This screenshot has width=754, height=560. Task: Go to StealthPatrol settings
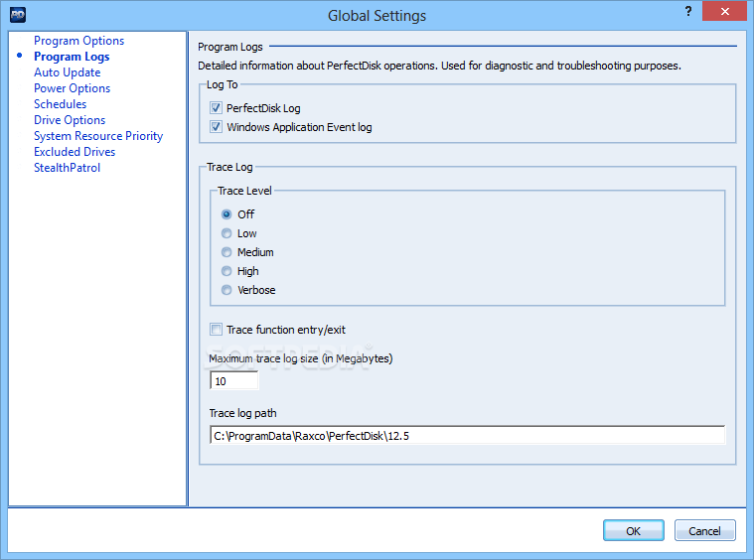tap(68, 168)
